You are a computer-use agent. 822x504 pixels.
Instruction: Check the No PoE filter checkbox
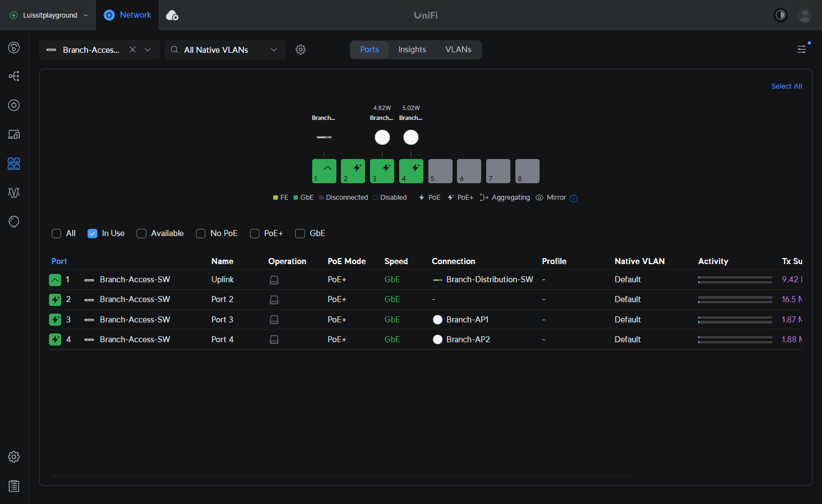point(201,233)
